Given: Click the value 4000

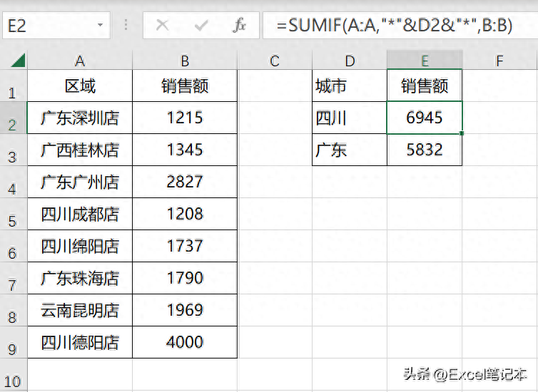Looking at the screenshot, I should pos(185,342).
